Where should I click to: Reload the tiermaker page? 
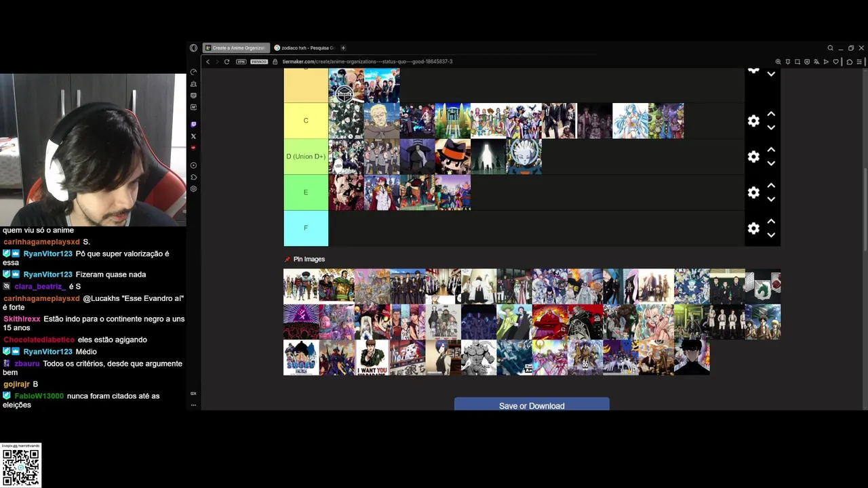pos(226,62)
